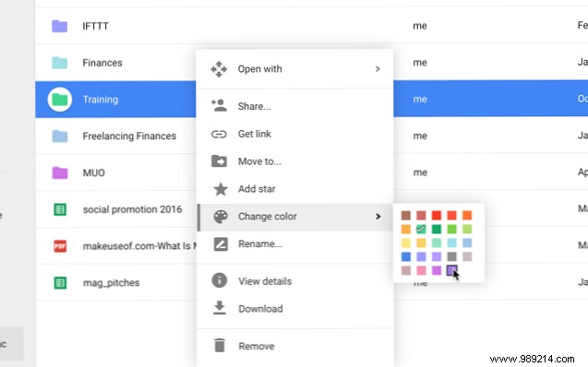Select the makeuseof.com-What Is file name

click(139, 246)
